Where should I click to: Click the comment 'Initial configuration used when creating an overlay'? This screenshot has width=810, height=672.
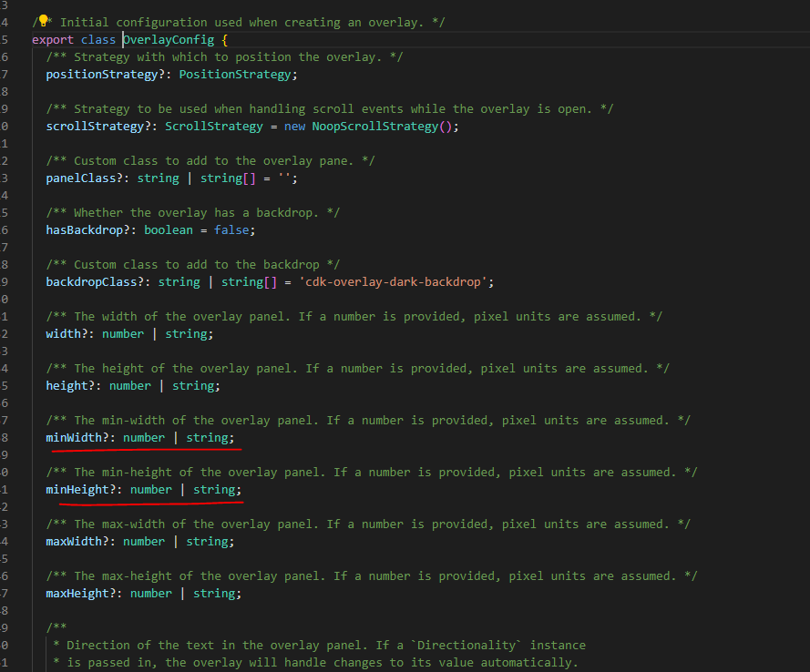[239, 23]
